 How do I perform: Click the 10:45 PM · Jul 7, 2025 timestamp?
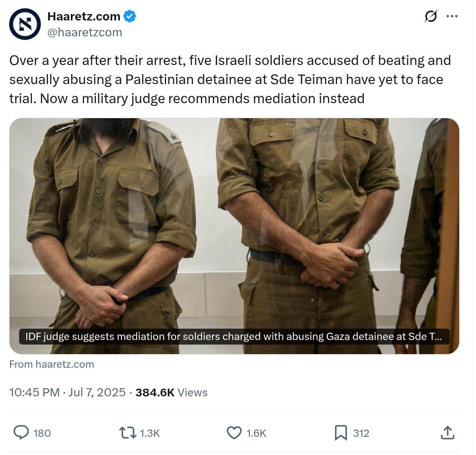(67, 392)
